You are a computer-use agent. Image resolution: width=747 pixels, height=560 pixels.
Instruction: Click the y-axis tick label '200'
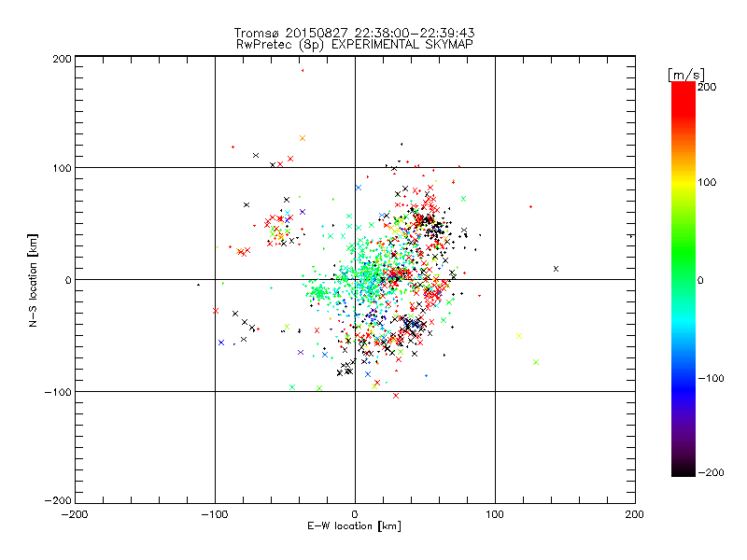[62, 59]
